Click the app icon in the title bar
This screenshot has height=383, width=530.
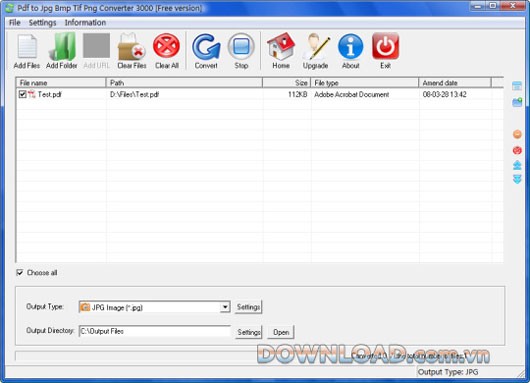(x=10, y=8)
